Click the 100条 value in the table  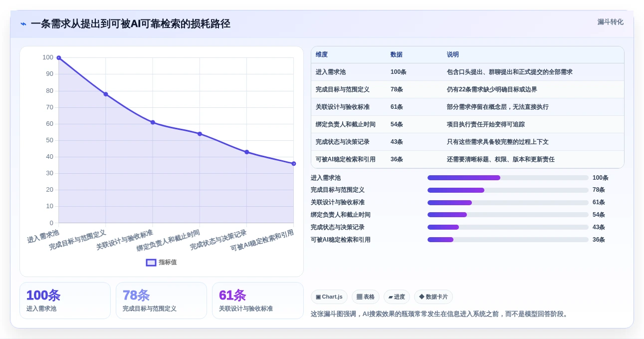pyautogui.click(x=399, y=72)
